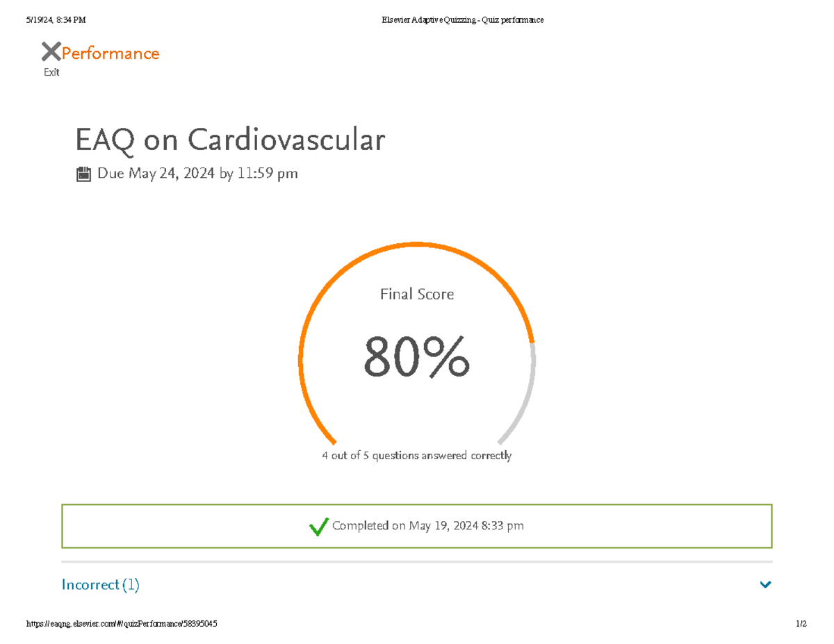Click the 4 out of 5 questions text

click(416, 455)
